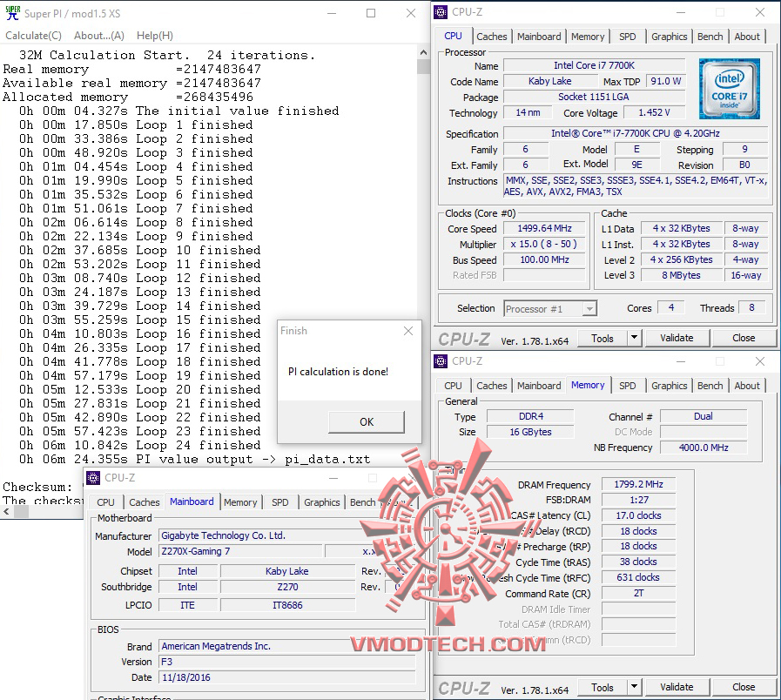
Task: Click Close button in bottom Memory CPU-Z window
Action: click(x=744, y=687)
